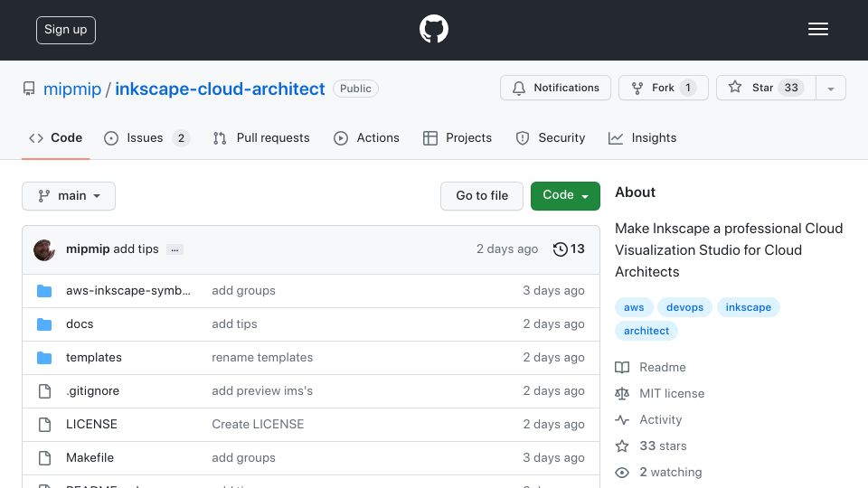Open the templates folder name
The image size is (868, 488).
point(93,358)
